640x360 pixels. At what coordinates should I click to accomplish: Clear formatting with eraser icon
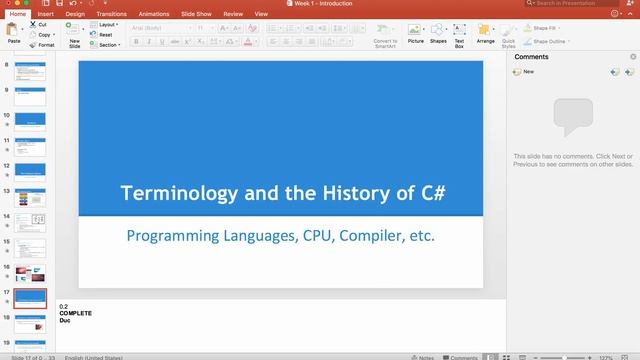(x=253, y=28)
